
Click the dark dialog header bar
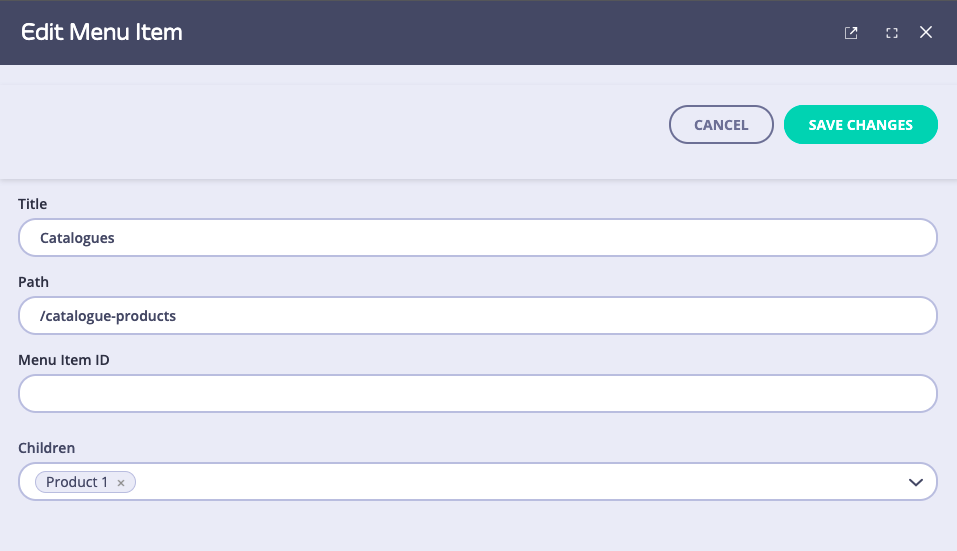click(500, 33)
